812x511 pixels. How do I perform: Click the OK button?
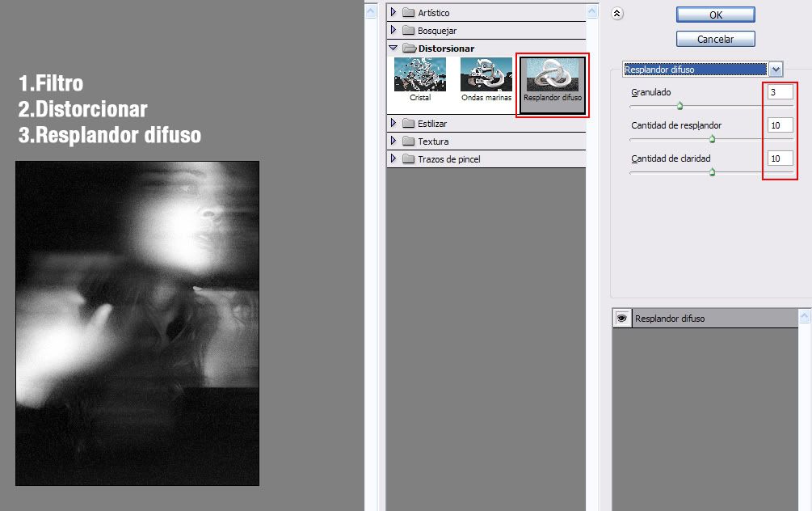coord(715,15)
